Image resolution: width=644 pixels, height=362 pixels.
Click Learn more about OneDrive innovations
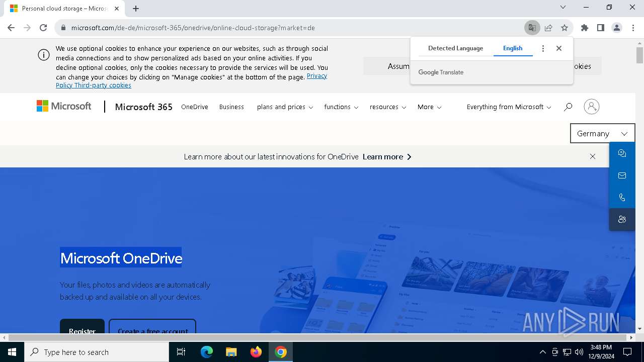click(387, 156)
